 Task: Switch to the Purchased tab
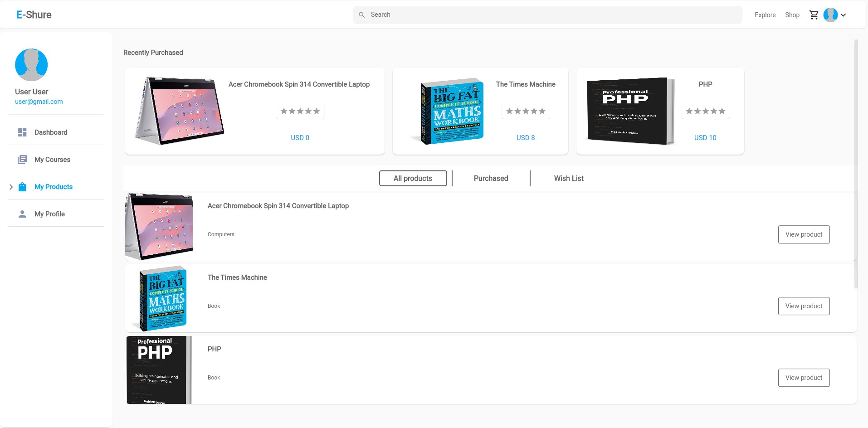(491, 178)
